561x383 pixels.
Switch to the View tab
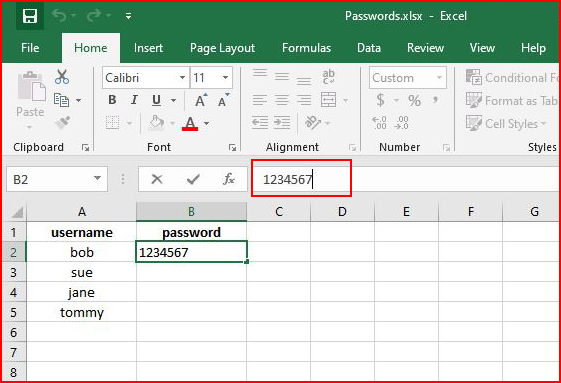point(482,48)
